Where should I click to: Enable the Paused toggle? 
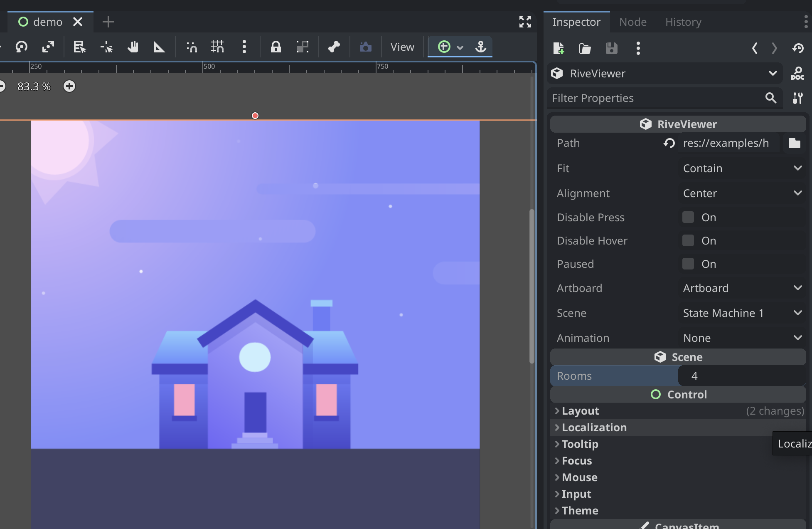pyautogui.click(x=688, y=264)
